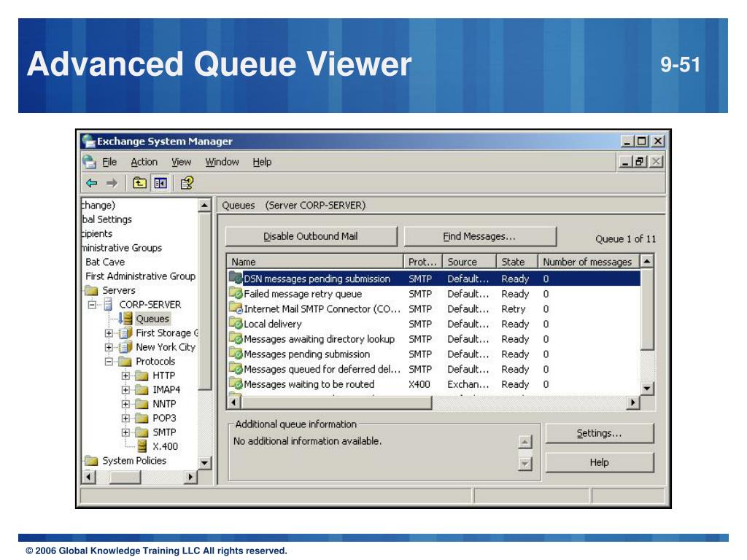Open the Help menu in menu bar
This screenshot has height=560, width=747.
coord(262,162)
